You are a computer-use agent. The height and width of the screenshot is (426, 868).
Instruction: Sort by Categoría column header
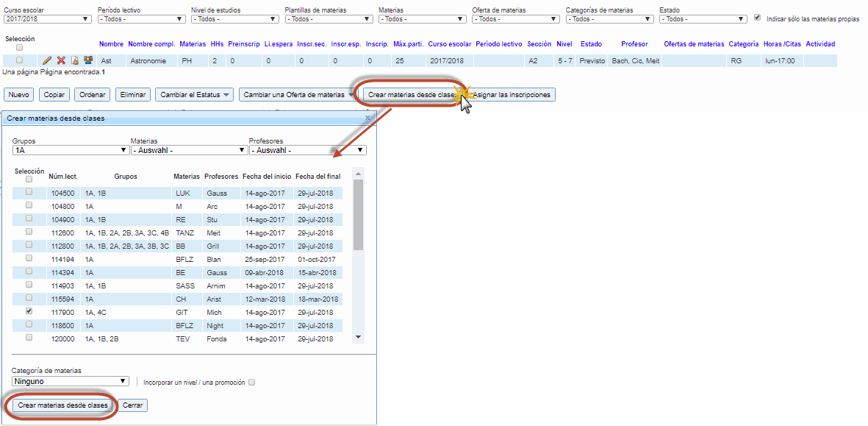(744, 43)
